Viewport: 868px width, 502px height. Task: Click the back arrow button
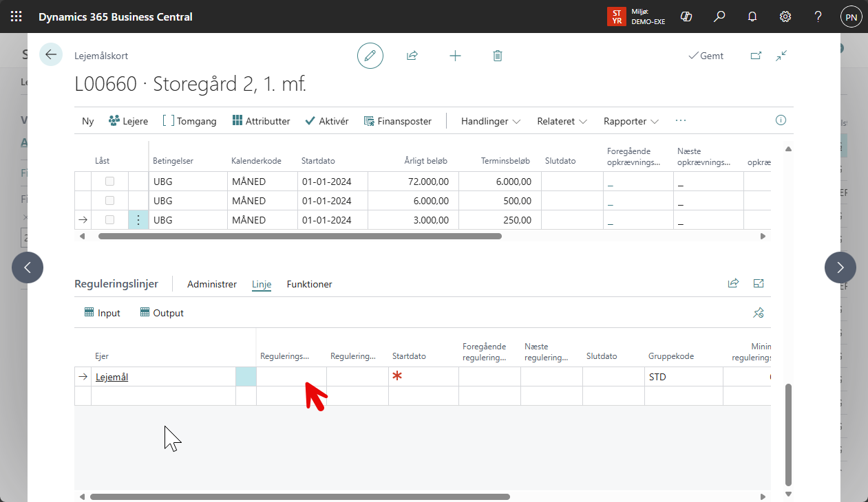[51, 55]
